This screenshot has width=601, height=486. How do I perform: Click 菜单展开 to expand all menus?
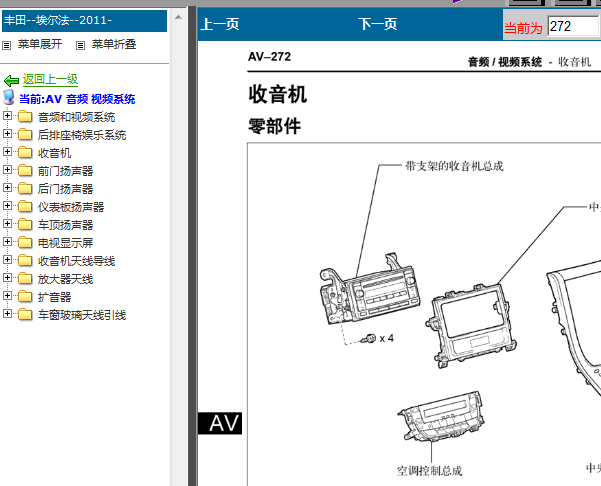(40, 44)
